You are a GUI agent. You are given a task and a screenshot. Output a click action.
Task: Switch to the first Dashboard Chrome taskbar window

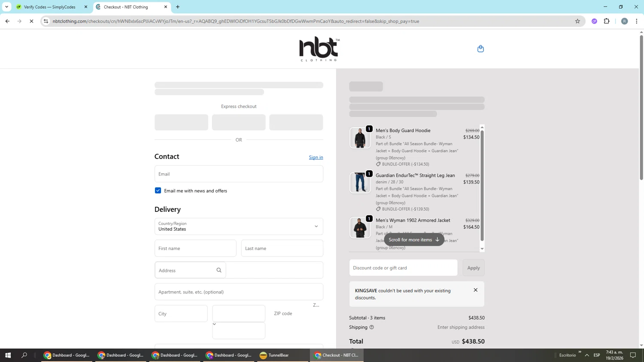click(67, 355)
